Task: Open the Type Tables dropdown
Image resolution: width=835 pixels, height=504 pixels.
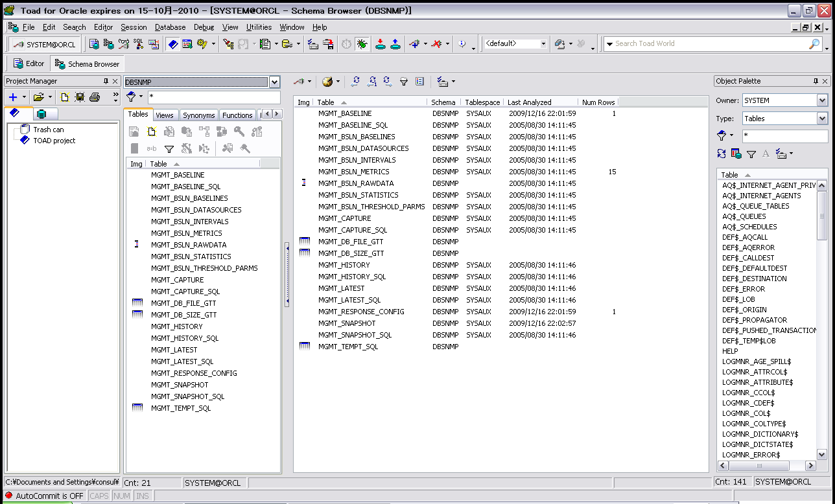Action: [822, 119]
